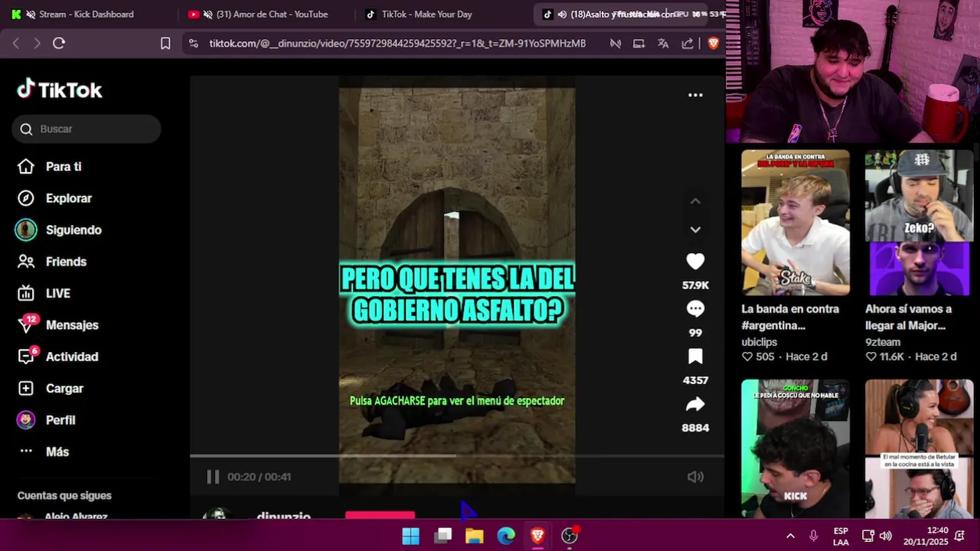Click the Buscar search field

87,129
